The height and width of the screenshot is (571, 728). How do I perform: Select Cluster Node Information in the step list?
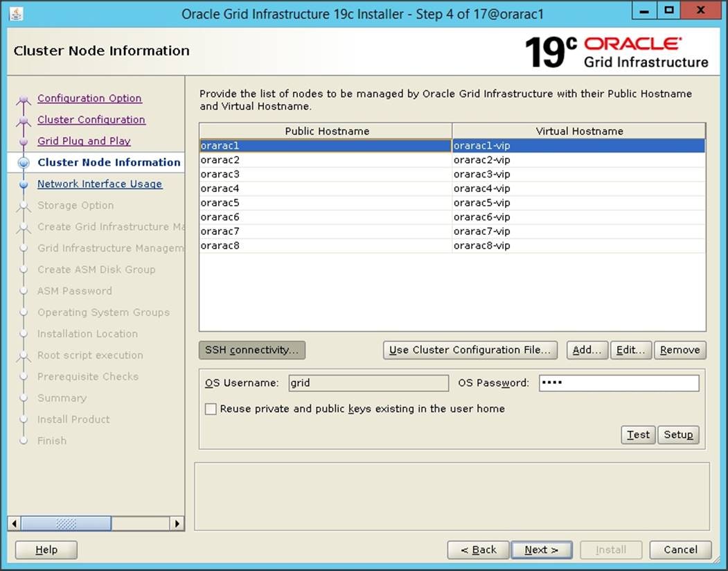pyautogui.click(x=109, y=162)
